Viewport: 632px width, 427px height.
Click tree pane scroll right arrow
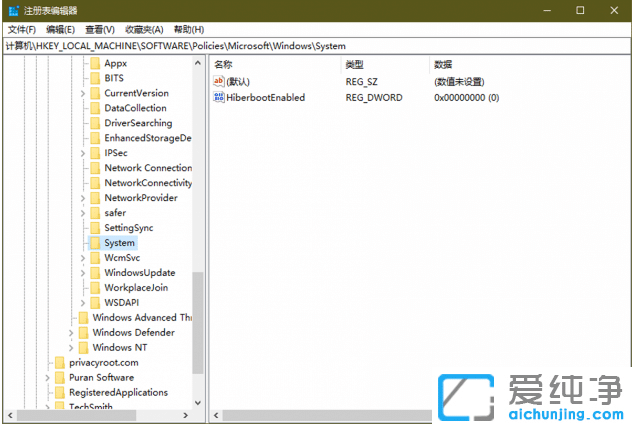pyautogui.click(x=185, y=415)
